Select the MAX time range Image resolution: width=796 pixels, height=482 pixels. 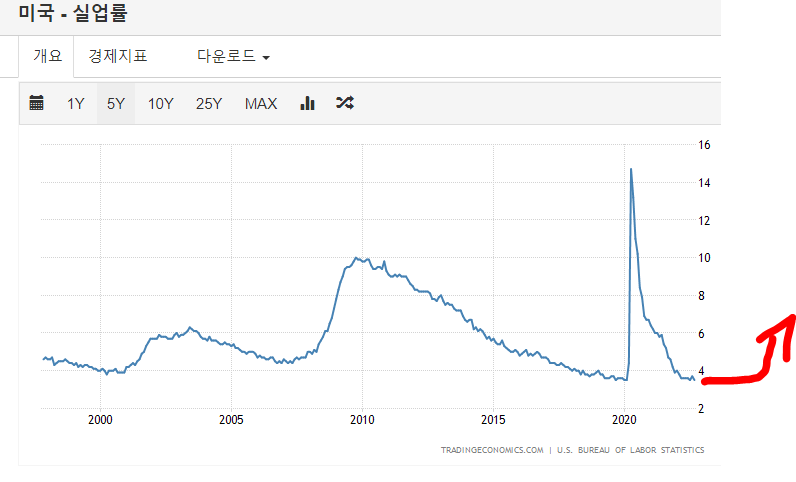[x=261, y=104]
